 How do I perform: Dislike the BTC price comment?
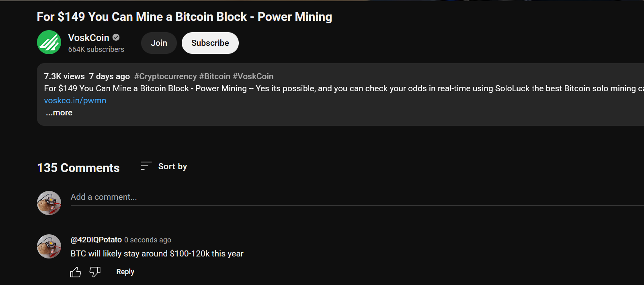click(95, 272)
